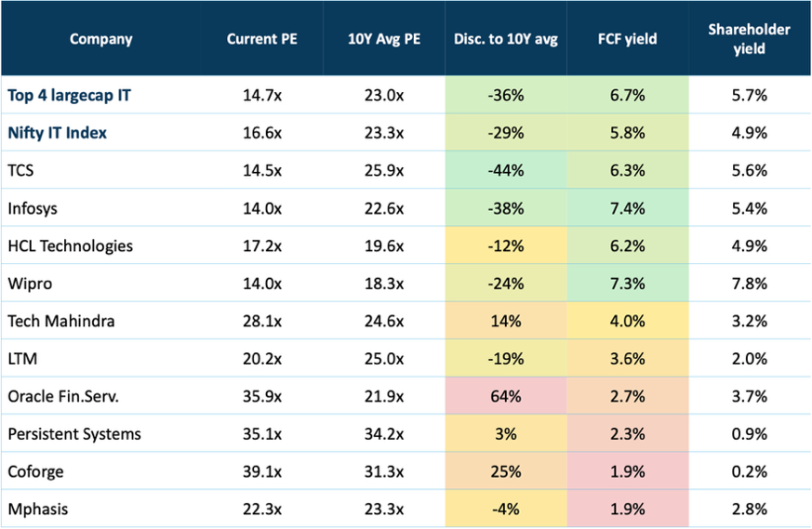The width and height of the screenshot is (812, 529).
Task: Click the FCF yield column header
Action: tap(627, 39)
